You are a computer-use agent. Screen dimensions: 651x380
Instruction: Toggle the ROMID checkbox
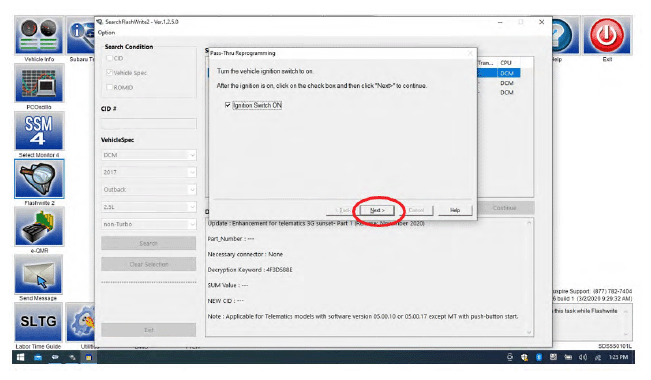110,87
